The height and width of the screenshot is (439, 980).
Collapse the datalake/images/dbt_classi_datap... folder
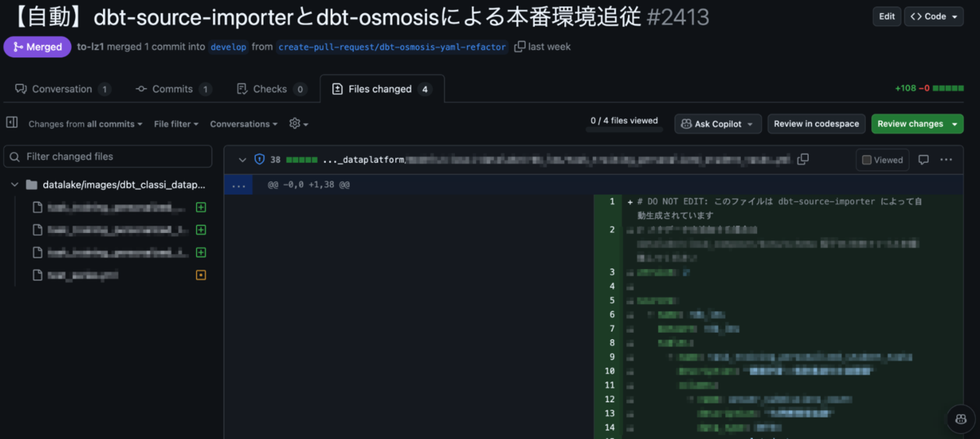tap(15, 185)
